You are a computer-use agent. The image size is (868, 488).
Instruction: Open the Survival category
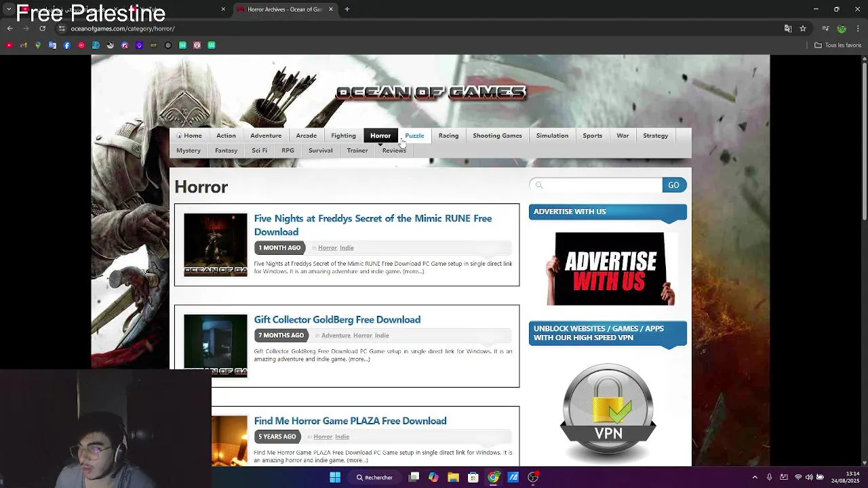pos(320,150)
